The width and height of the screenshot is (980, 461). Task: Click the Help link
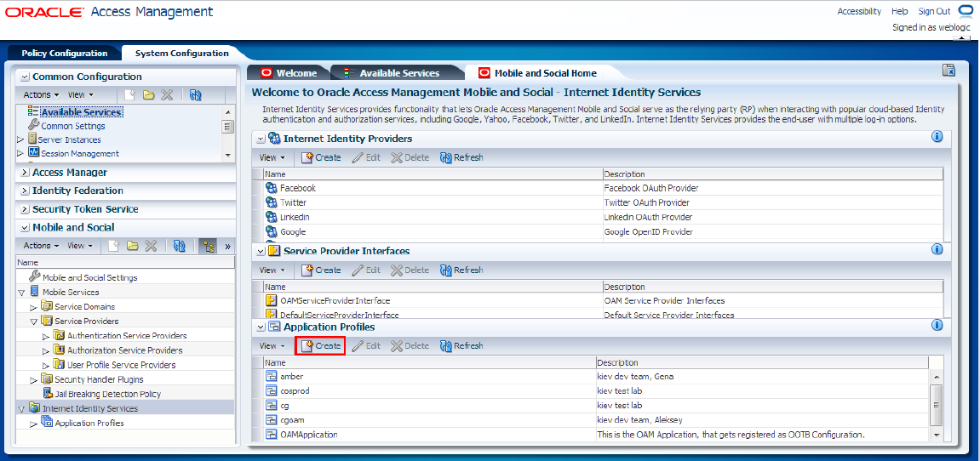tap(899, 11)
